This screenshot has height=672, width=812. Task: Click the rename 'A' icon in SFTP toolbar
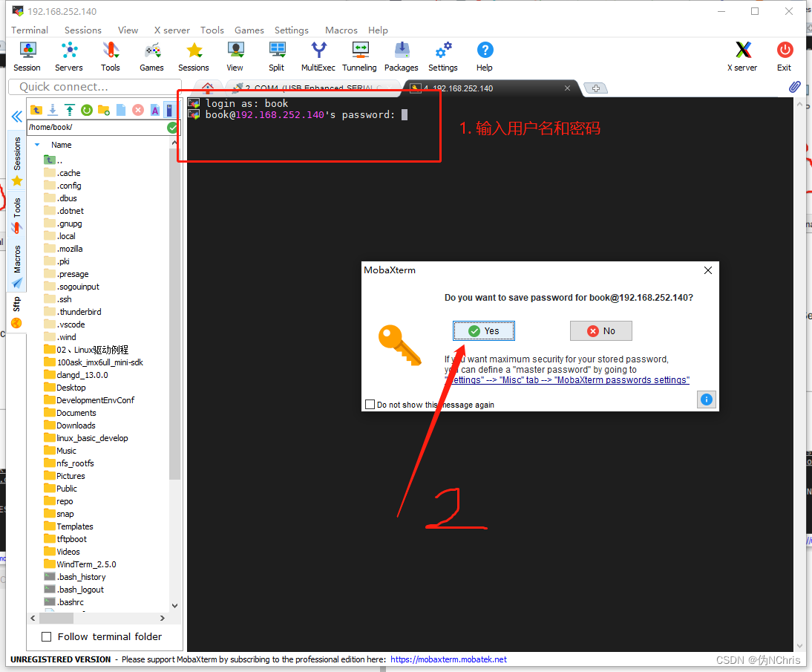tap(155, 110)
